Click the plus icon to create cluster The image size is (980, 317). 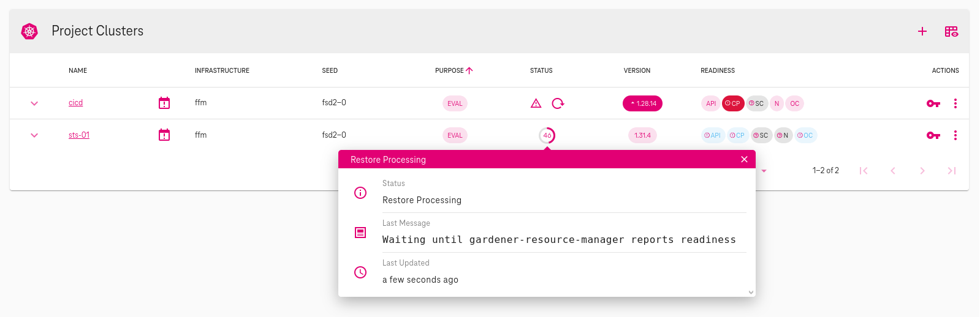pyautogui.click(x=922, y=31)
